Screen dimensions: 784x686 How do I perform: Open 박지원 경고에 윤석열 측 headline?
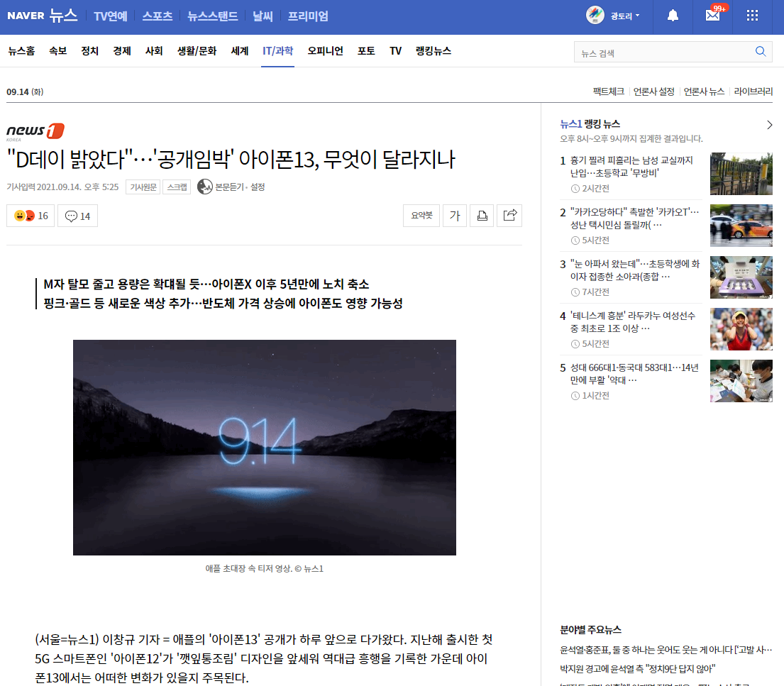coord(638,668)
